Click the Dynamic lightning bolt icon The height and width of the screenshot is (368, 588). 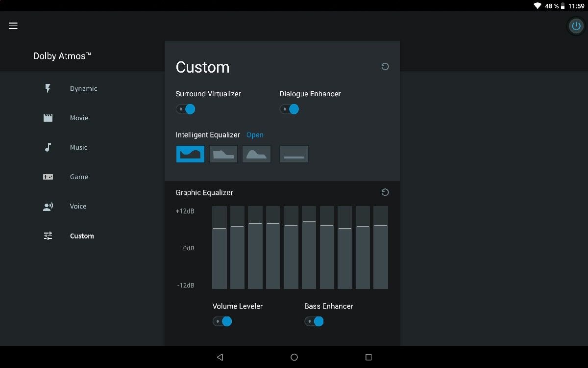[x=48, y=88]
